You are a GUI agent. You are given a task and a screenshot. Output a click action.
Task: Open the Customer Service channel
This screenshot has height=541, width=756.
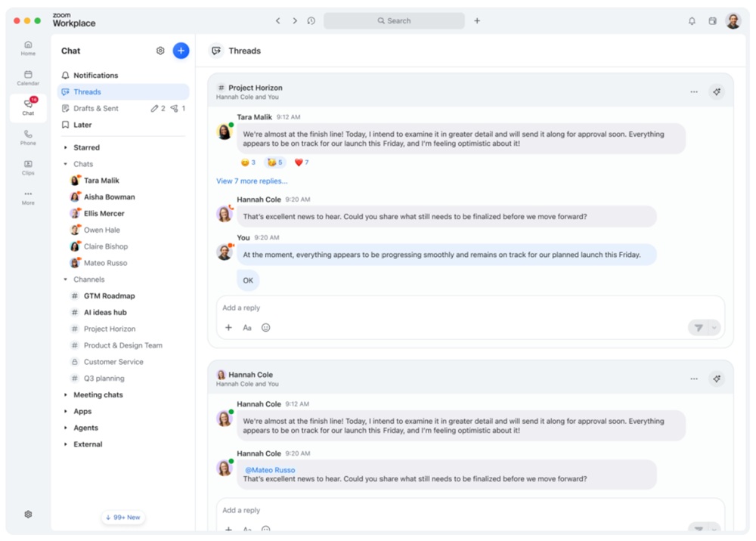123,362
